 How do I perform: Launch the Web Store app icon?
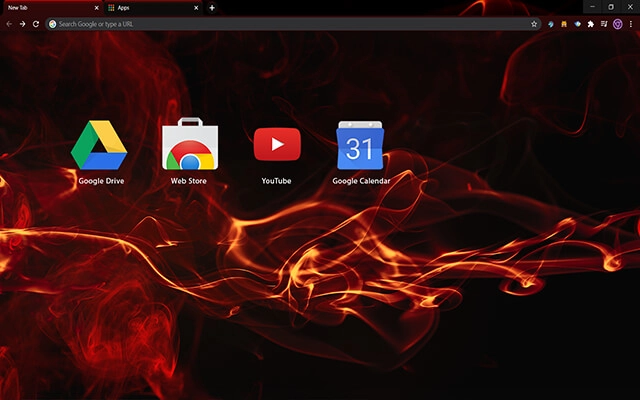coord(190,144)
